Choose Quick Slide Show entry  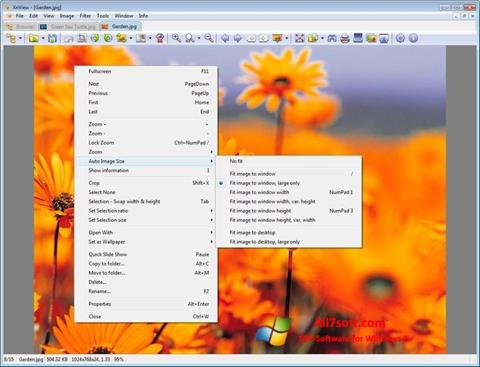pos(146,254)
